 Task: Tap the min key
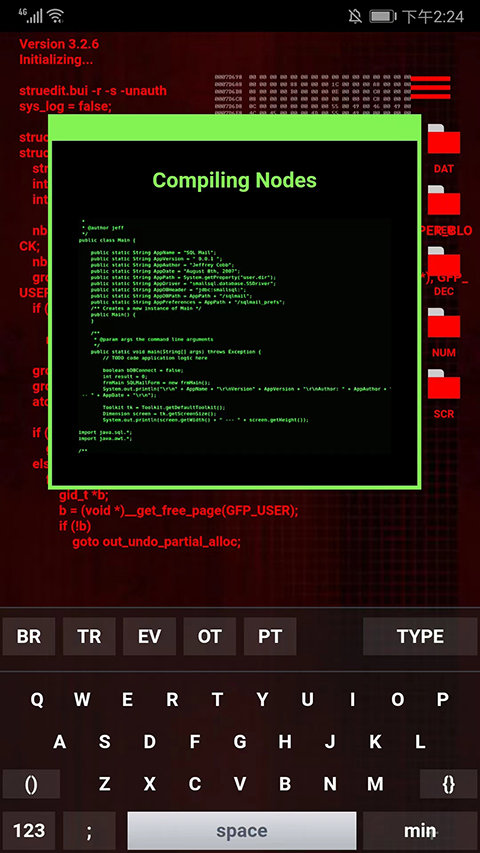[x=420, y=831]
